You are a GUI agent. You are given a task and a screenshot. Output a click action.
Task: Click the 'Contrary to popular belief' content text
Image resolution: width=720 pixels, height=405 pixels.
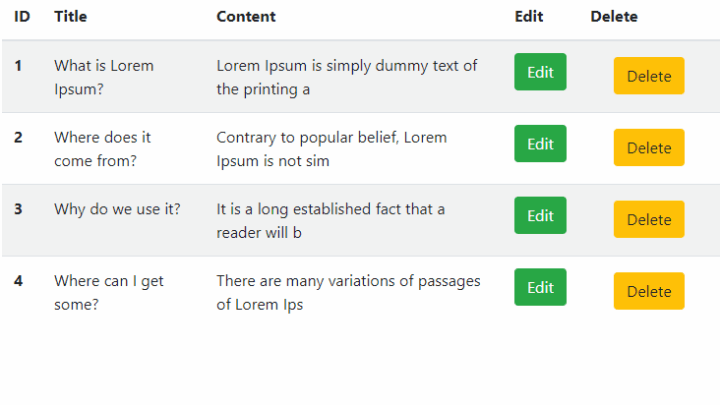click(332, 149)
